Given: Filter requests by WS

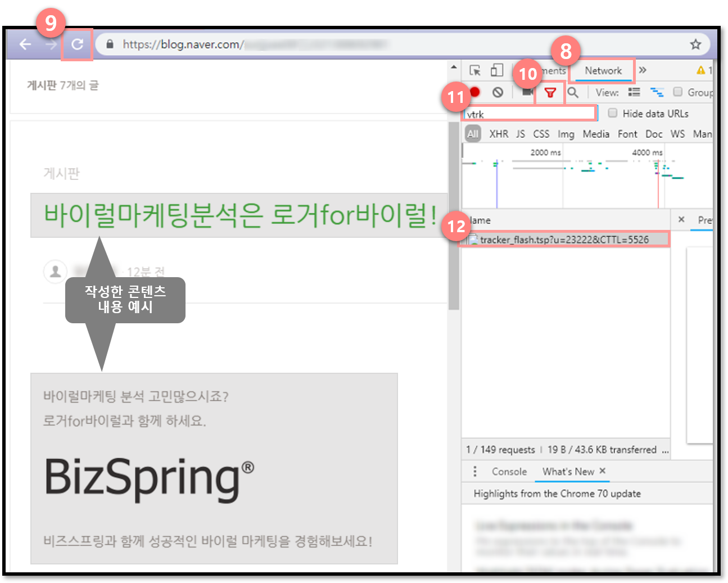Looking at the screenshot, I should [x=678, y=134].
